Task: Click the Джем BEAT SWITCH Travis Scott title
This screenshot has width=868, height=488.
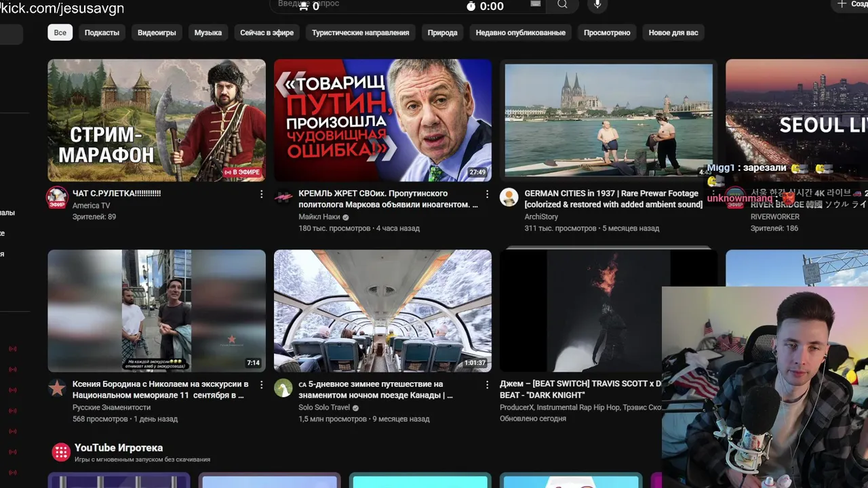Action: tap(580, 389)
